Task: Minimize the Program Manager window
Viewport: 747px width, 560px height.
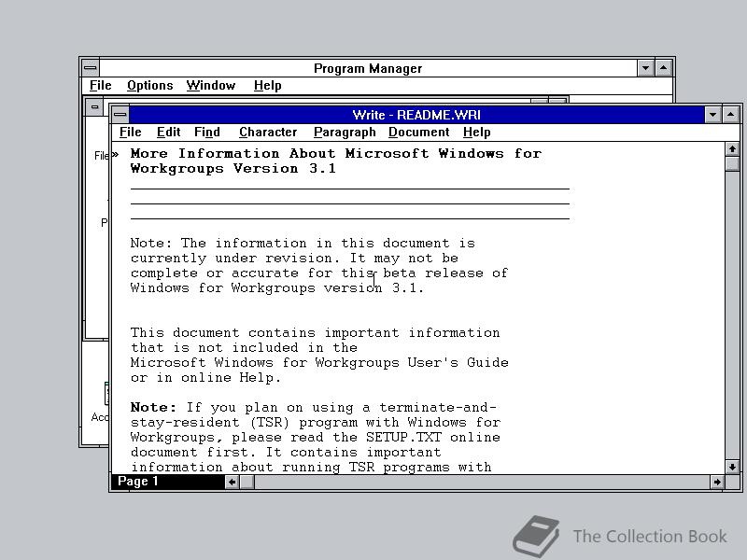Action: [x=645, y=68]
